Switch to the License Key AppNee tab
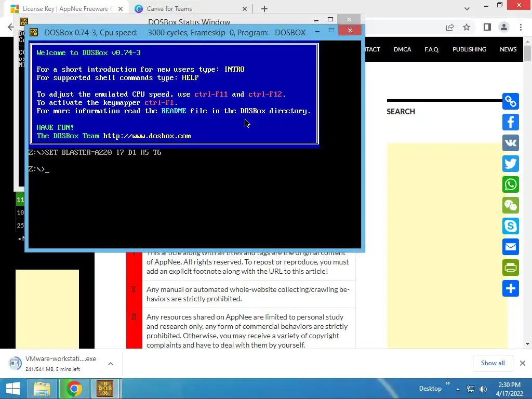Image resolution: width=532 pixels, height=399 pixels. [x=65, y=9]
